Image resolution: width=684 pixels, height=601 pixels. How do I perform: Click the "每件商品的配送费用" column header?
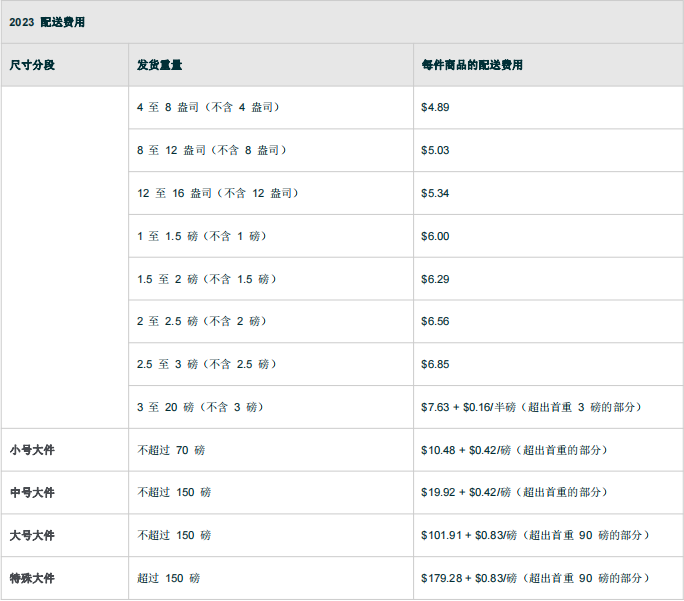pyautogui.click(x=472, y=65)
